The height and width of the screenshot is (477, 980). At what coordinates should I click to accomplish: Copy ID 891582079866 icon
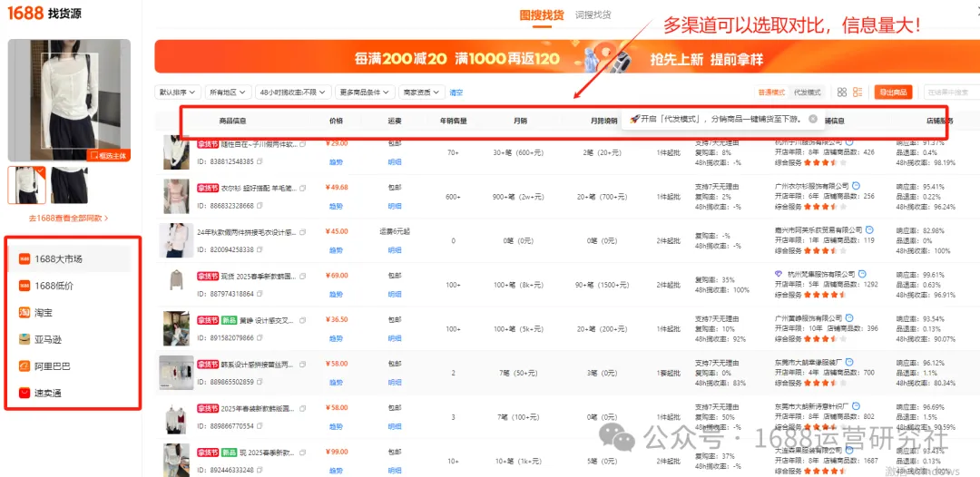(x=260, y=337)
